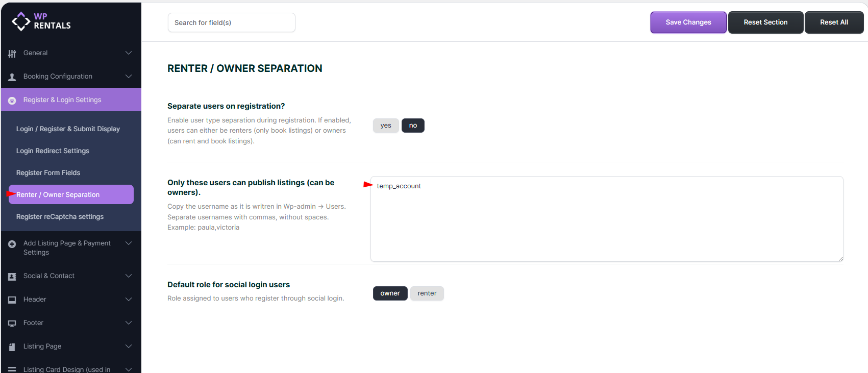Click the WP Rentals logo
This screenshot has height=373, width=868.
click(x=41, y=21)
